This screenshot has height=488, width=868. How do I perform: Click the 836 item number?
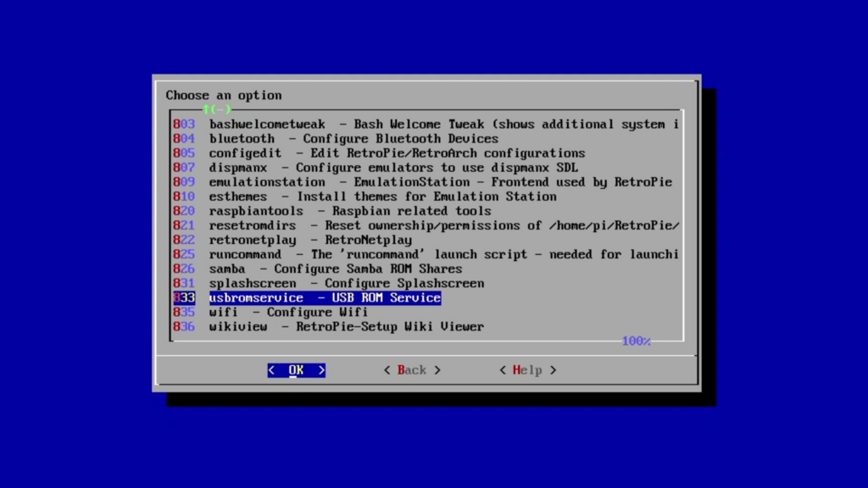184,326
